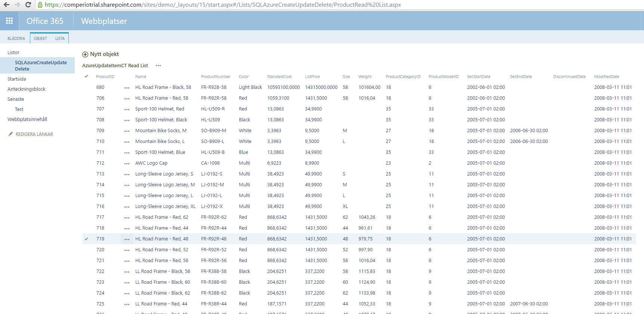Click the padlock site security icon
The image size is (644, 314).
[40, 5]
